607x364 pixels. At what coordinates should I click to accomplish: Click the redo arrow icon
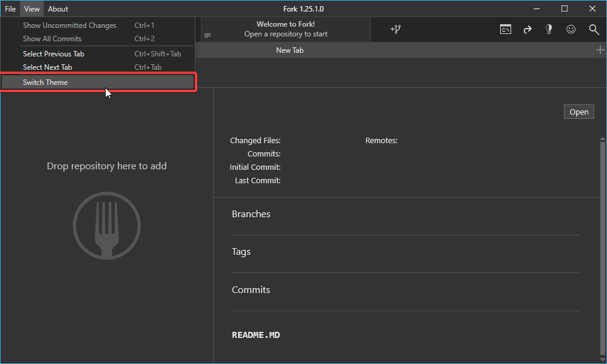click(x=527, y=29)
